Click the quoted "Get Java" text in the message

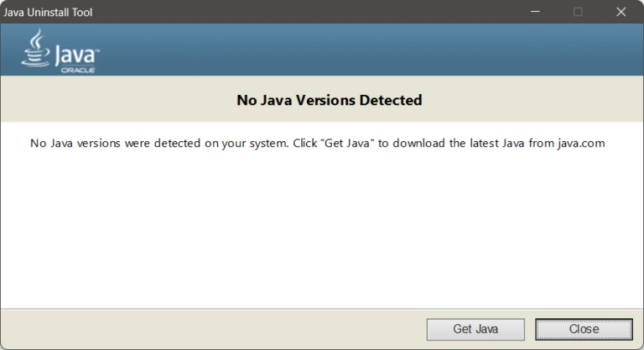(x=349, y=144)
